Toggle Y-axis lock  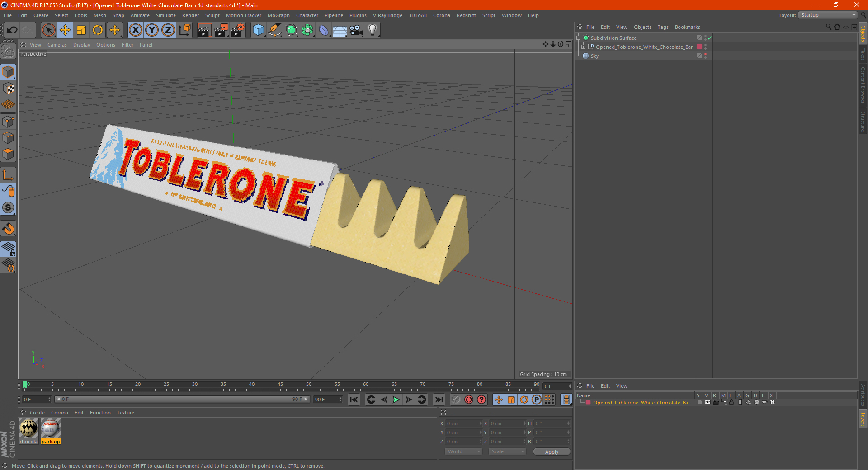click(152, 30)
